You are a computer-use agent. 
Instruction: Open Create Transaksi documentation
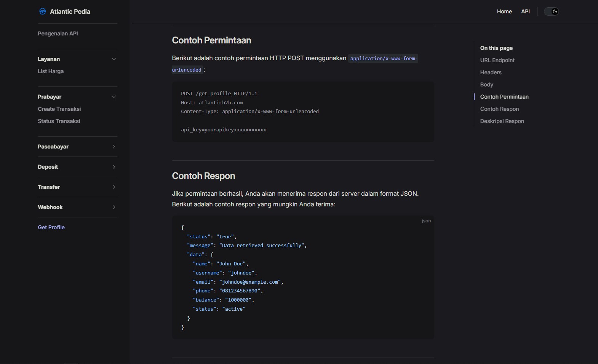tap(59, 109)
